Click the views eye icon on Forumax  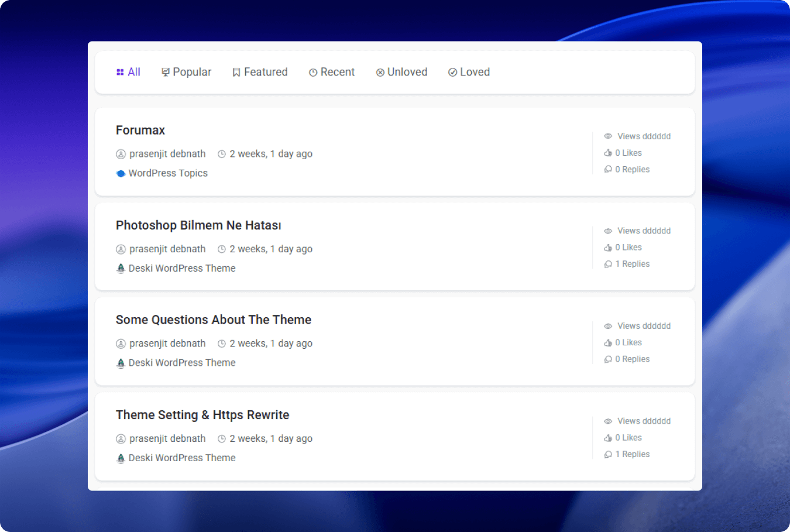click(x=608, y=136)
